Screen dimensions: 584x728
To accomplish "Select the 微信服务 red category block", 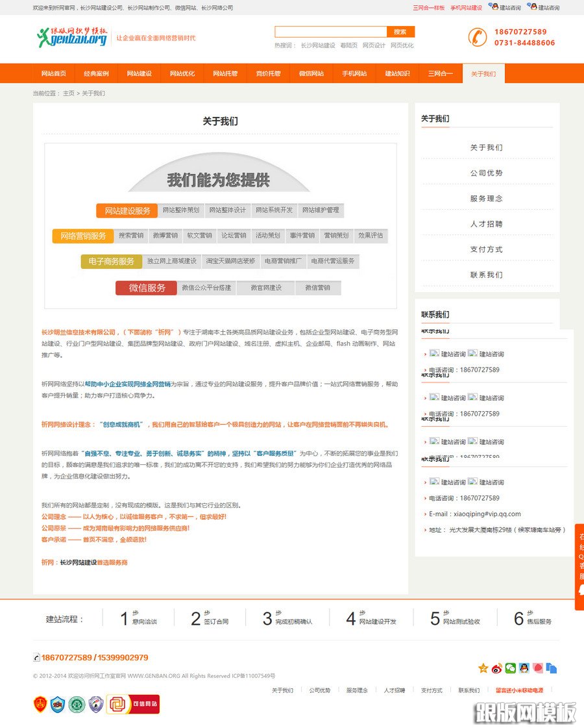I will 145,288.
